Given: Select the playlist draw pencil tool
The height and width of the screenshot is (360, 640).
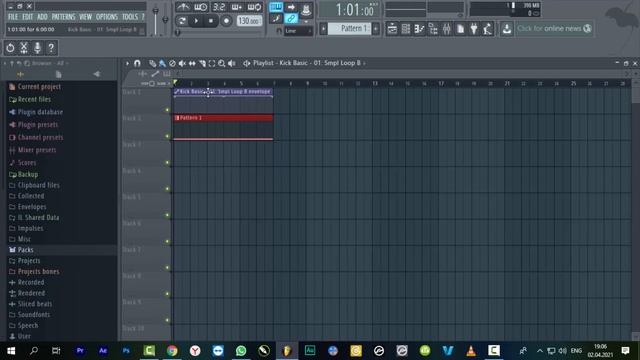Looking at the screenshot, I should 152,63.
